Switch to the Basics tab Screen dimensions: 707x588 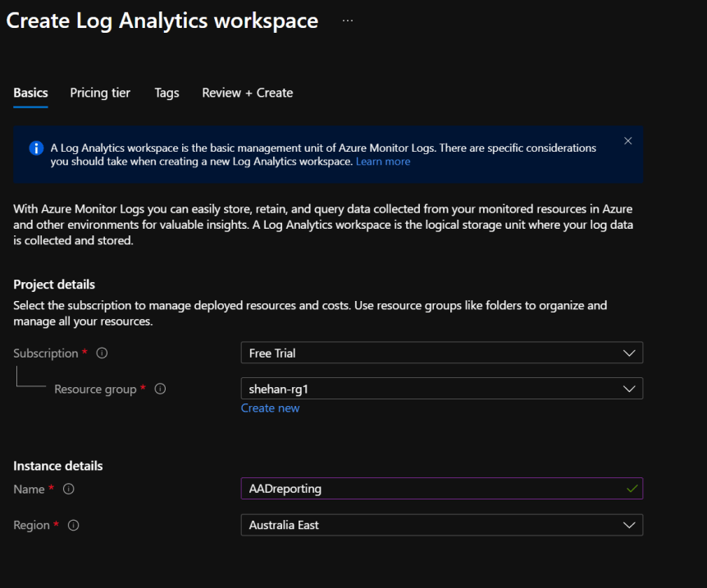[30, 93]
